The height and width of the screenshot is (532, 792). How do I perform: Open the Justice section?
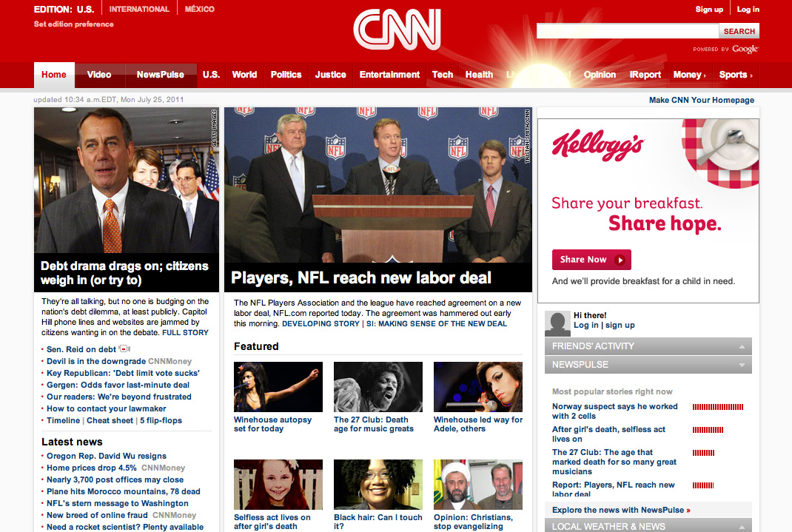click(330, 75)
